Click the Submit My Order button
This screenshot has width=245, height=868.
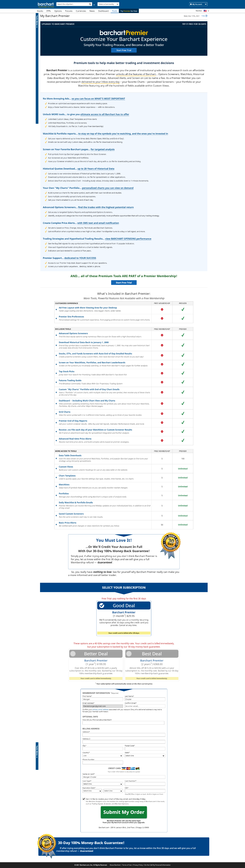[124, 812]
